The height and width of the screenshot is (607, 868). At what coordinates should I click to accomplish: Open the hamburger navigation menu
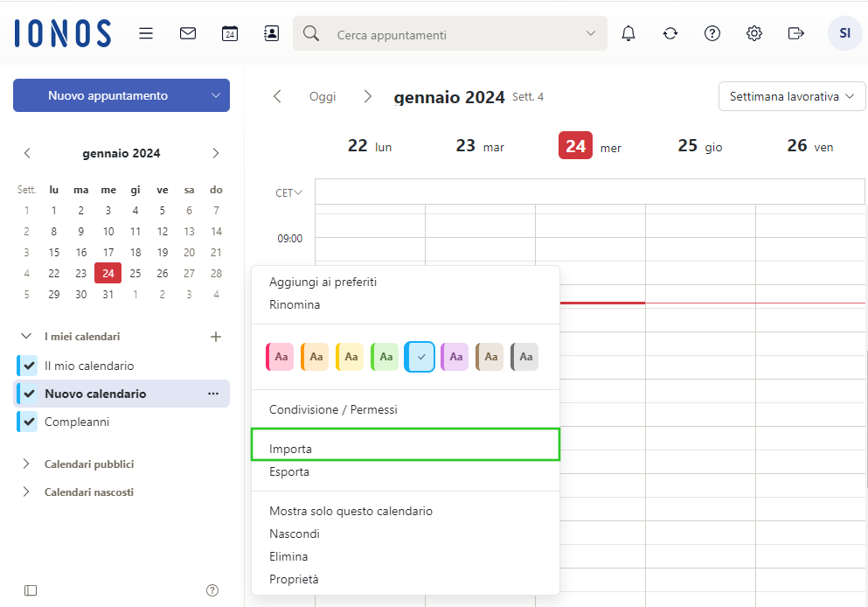[146, 34]
